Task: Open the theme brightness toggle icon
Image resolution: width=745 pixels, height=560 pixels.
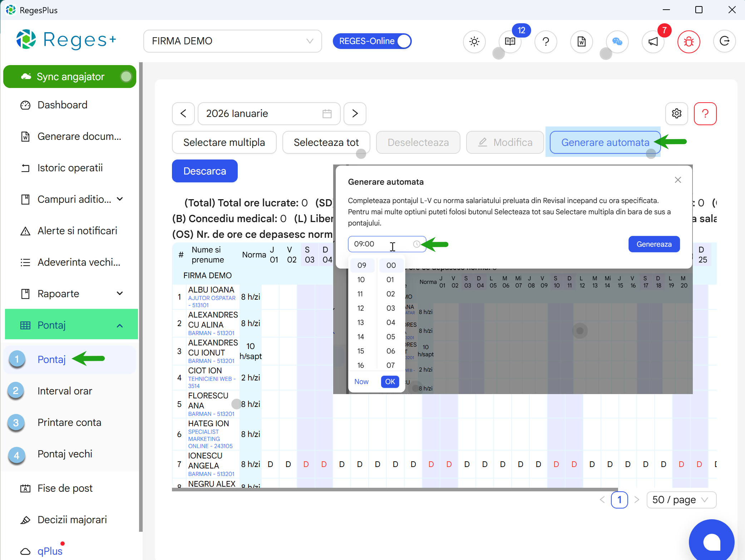Action: point(474,41)
